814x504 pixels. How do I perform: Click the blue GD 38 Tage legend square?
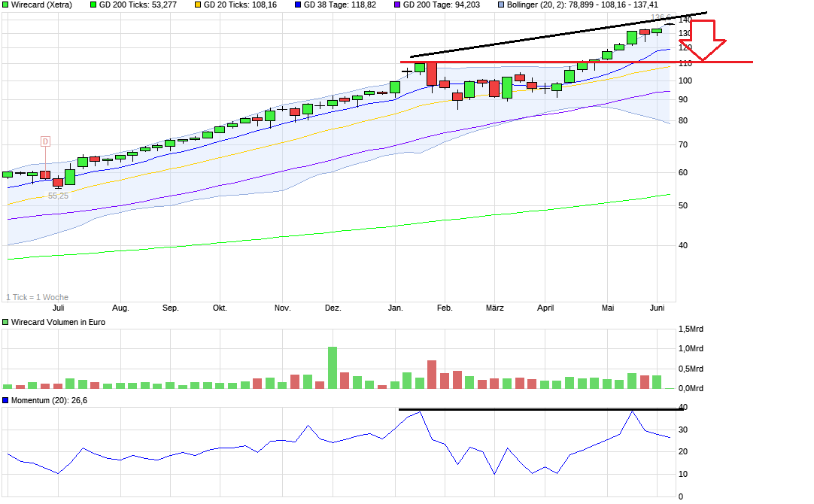click(297, 5)
